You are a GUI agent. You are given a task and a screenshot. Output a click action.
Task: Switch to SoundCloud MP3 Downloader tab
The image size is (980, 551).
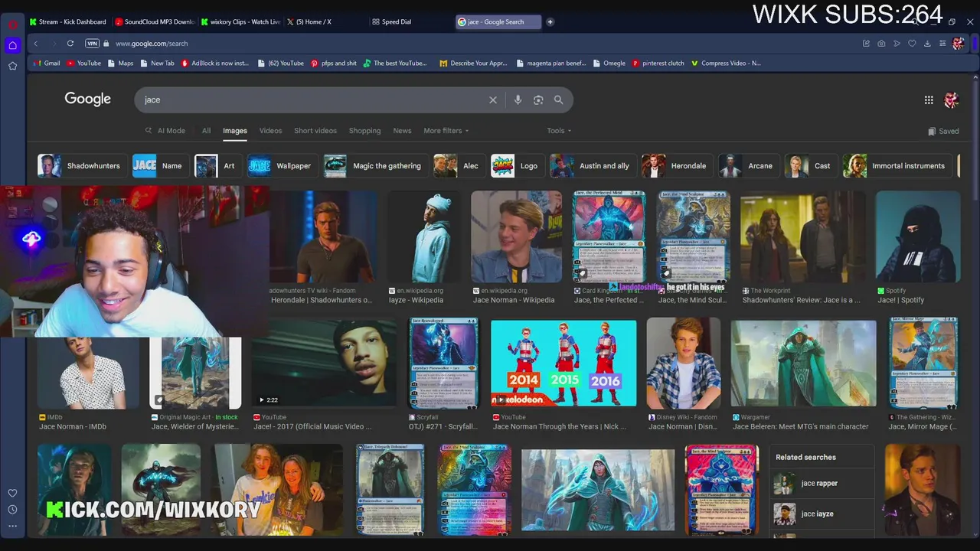point(155,21)
